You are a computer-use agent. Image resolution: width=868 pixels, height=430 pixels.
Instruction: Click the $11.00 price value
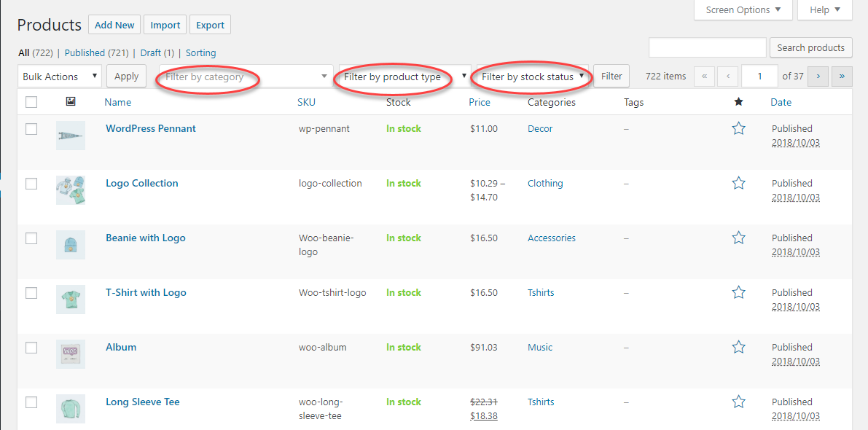[484, 129]
